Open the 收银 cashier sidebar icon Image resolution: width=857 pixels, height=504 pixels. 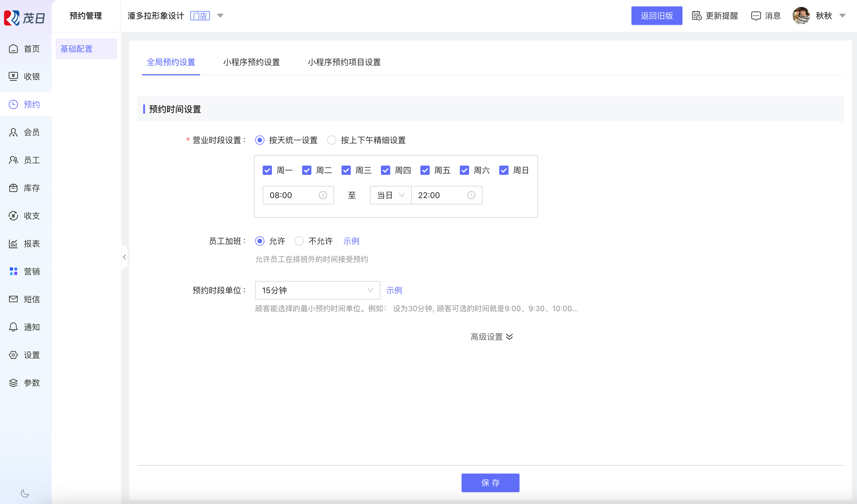13,77
